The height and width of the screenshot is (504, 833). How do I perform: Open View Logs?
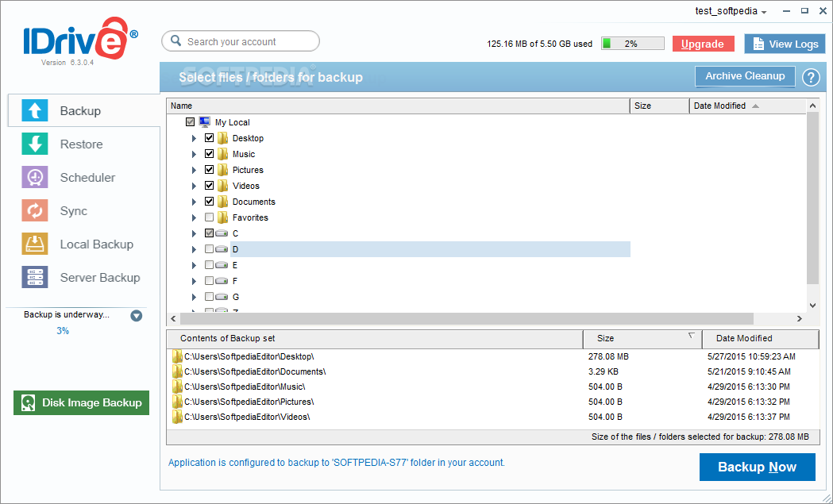click(785, 44)
